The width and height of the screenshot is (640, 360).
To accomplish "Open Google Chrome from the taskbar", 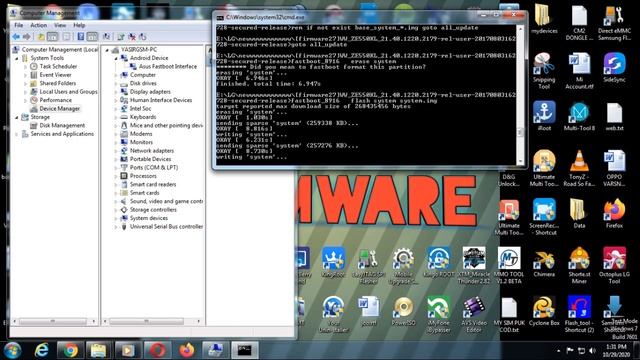I will [x=70, y=350].
